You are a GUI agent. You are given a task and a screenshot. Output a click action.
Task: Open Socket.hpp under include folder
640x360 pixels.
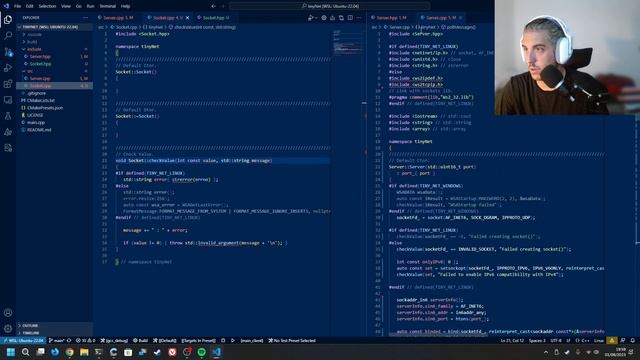(x=54, y=64)
